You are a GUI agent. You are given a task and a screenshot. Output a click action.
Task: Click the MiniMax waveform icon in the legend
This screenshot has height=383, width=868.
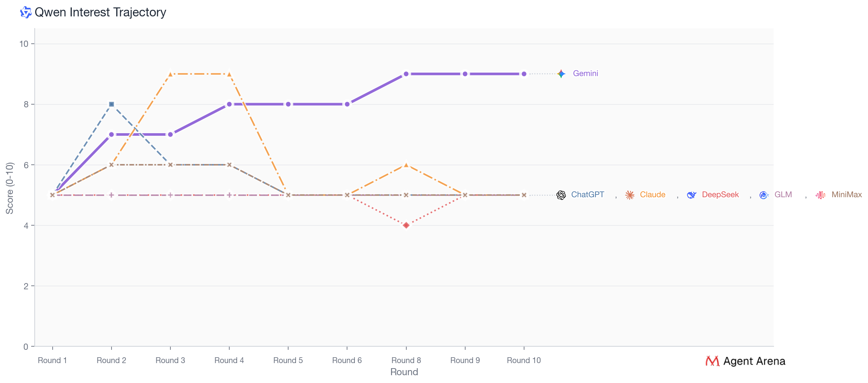820,195
